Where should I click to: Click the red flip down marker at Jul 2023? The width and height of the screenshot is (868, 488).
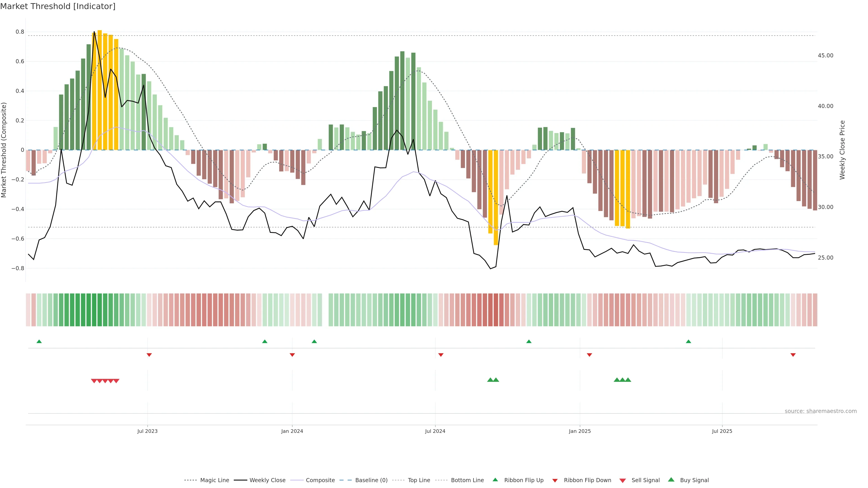click(149, 355)
